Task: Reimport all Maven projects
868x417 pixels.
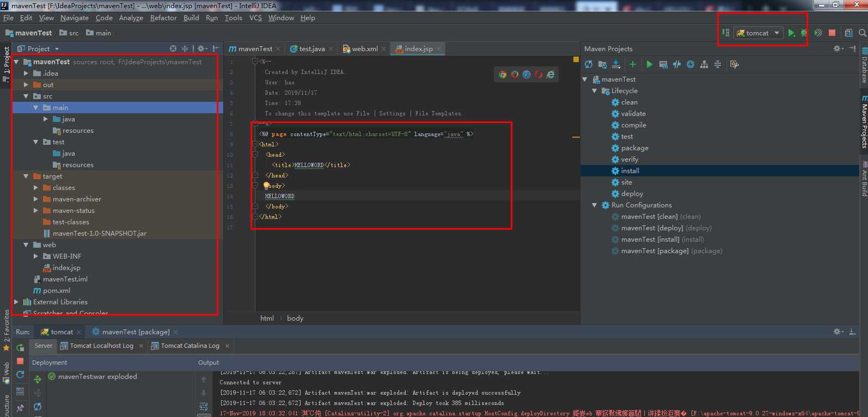Action: point(589,64)
